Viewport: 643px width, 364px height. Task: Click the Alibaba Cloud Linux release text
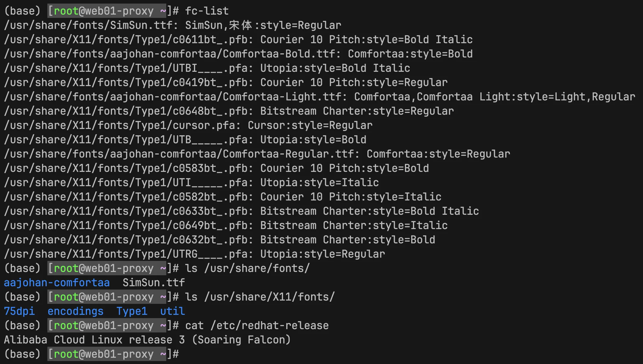point(147,340)
